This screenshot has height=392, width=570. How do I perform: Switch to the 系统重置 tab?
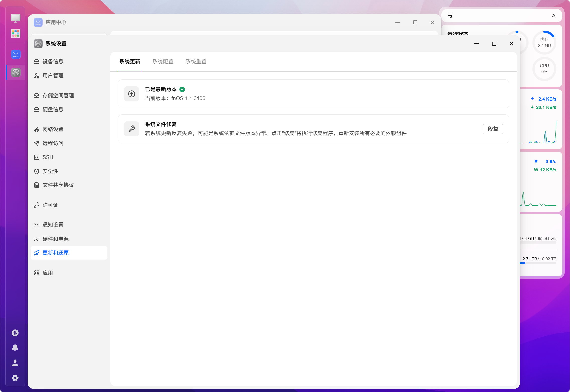coord(196,62)
